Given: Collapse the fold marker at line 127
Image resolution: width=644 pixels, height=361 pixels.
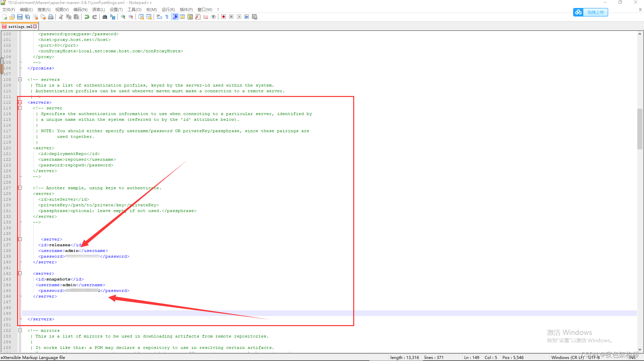Looking at the screenshot, I should coord(20,188).
